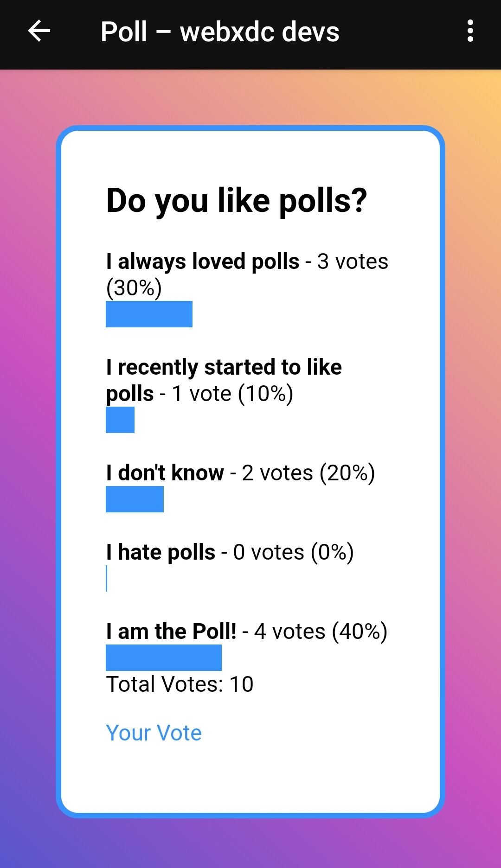Select the 'I am the Poll!' option label
Viewport: 501px width, 868px height.
(171, 632)
